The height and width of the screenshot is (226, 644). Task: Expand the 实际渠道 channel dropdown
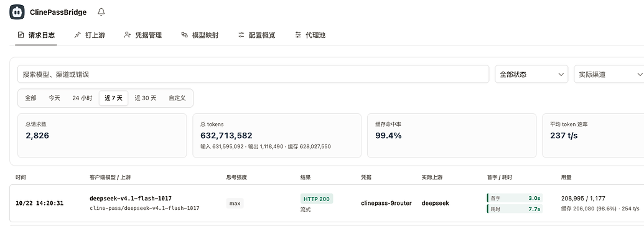[609, 74]
